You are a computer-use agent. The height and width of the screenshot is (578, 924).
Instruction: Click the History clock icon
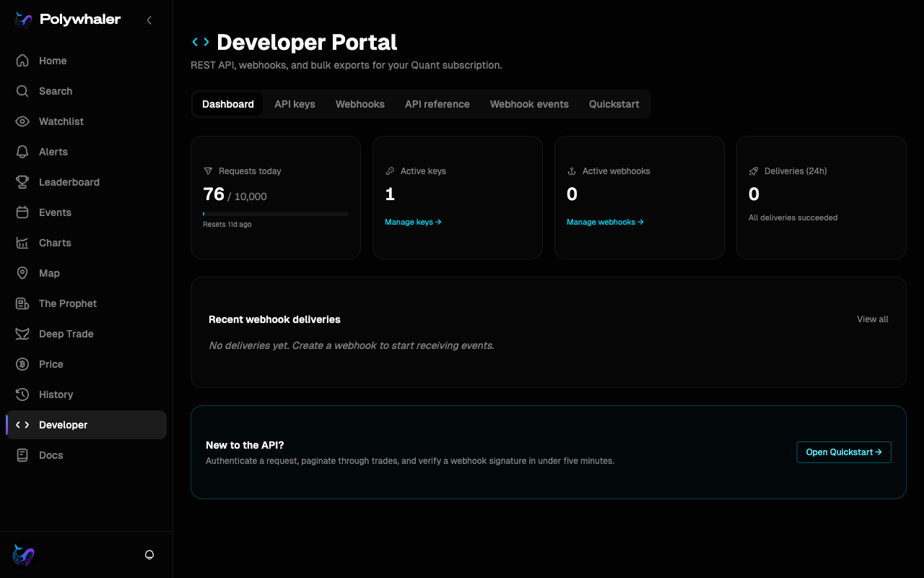(x=22, y=394)
